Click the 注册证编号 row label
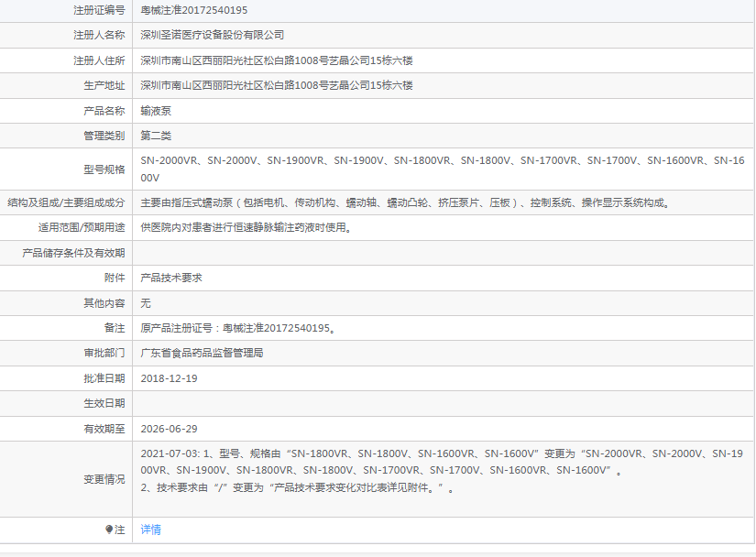The width and height of the screenshot is (756, 557). (x=99, y=10)
